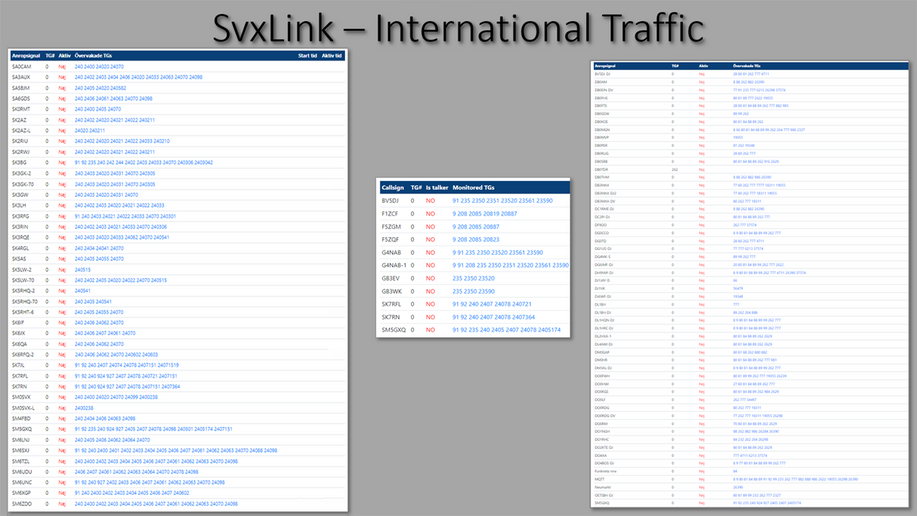Image resolution: width=917 pixels, height=516 pixels.
Task: Click the NO talker status for G4NAB
Action: point(430,253)
